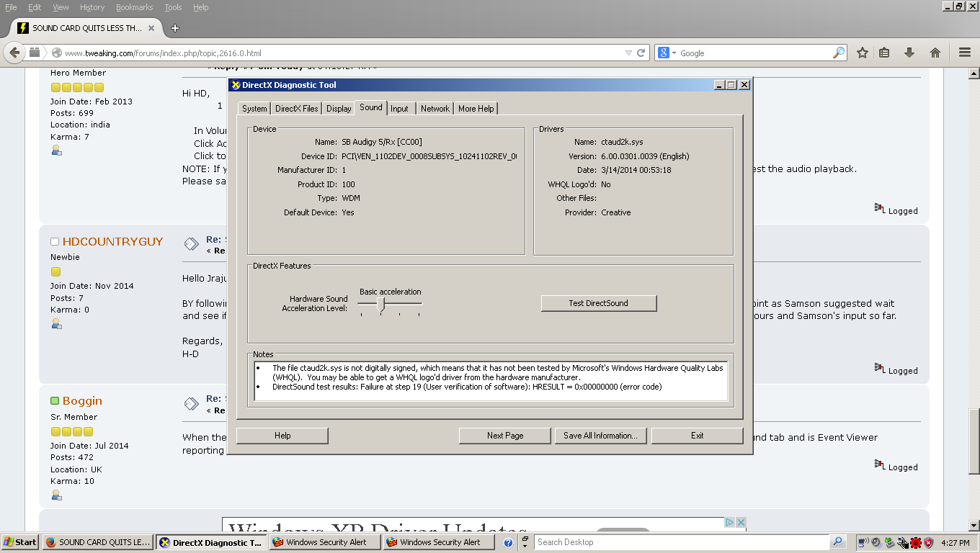Show bookmarks list icon in toolbar

tap(884, 53)
